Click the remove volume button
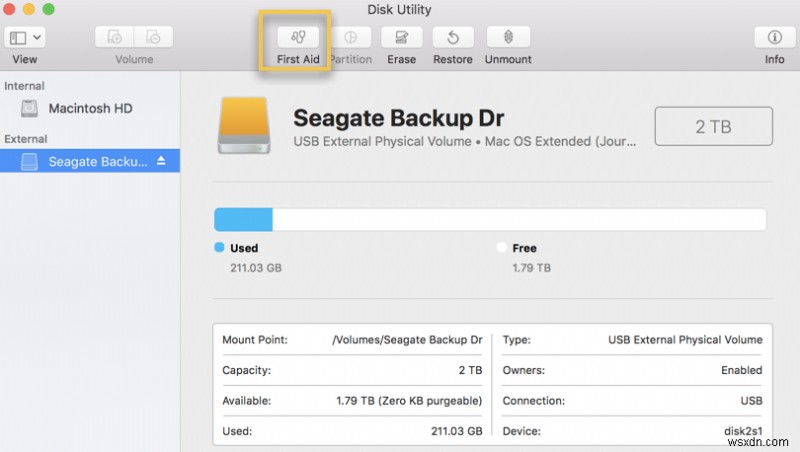The image size is (800, 452). pyautogui.click(x=153, y=37)
